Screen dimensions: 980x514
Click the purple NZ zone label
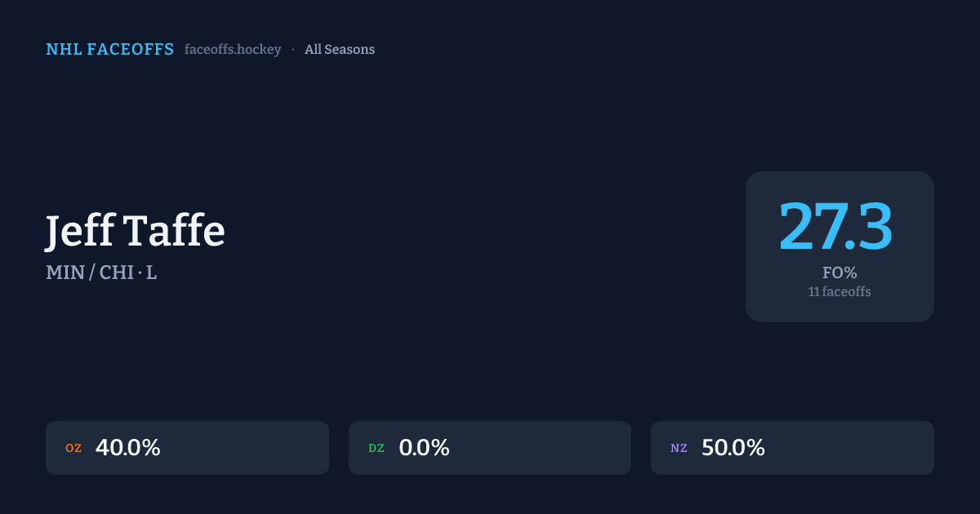(679, 448)
